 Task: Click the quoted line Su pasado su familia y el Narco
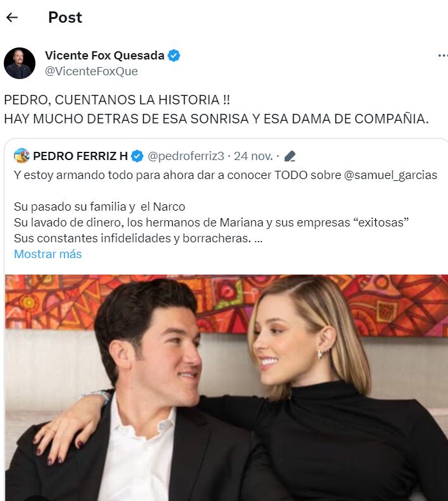[x=99, y=207]
